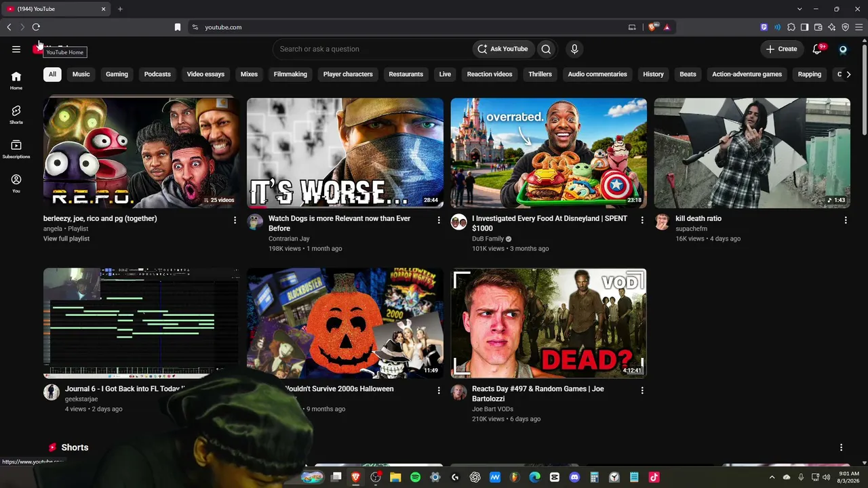Open the R.E.P.O. playlist thumbnail
The image size is (868, 488).
[x=141, y=153]
